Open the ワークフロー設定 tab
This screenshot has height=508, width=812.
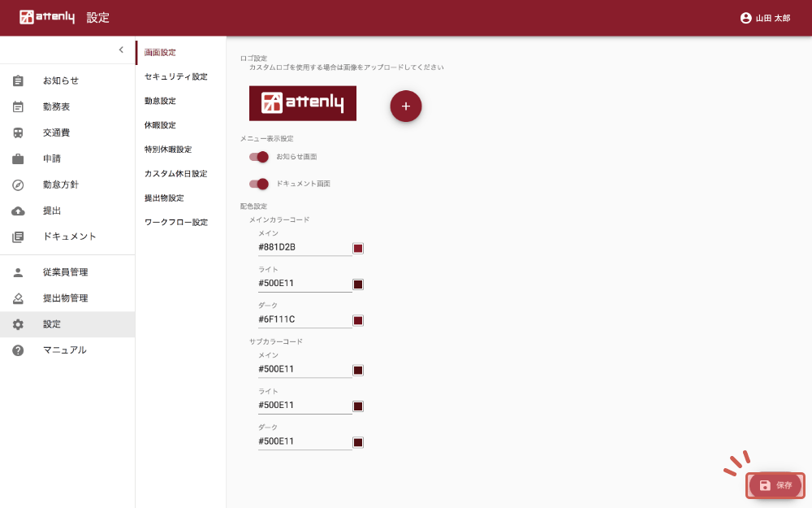[175, 223]
